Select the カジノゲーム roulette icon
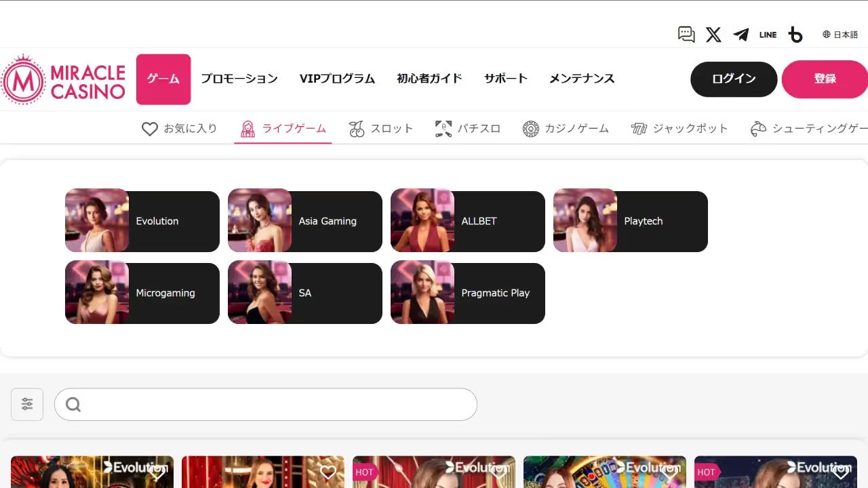Viewport: 868px width, 488px height. (531, 128)
